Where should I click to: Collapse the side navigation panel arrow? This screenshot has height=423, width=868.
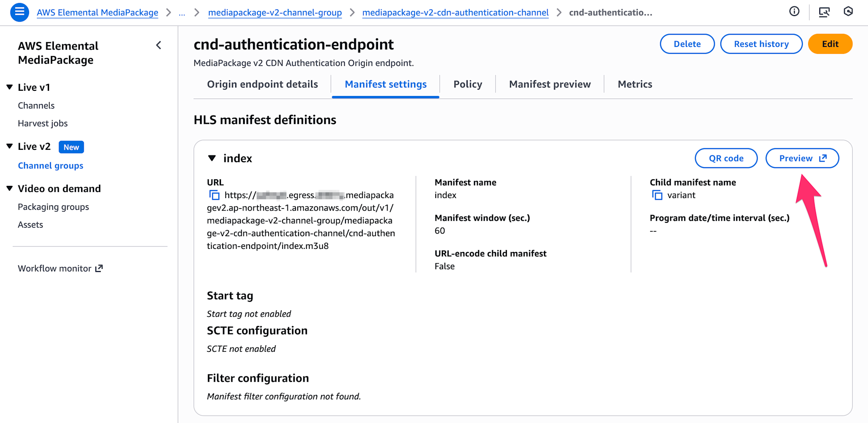tap(159, 45)
